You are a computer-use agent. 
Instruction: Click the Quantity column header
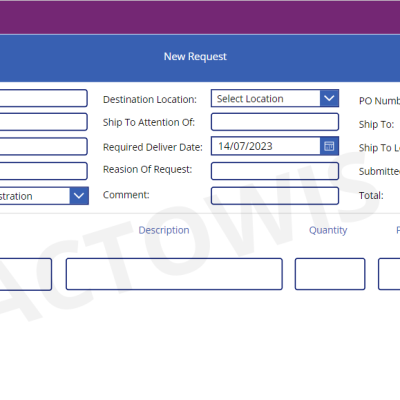[x=328, y=230]
